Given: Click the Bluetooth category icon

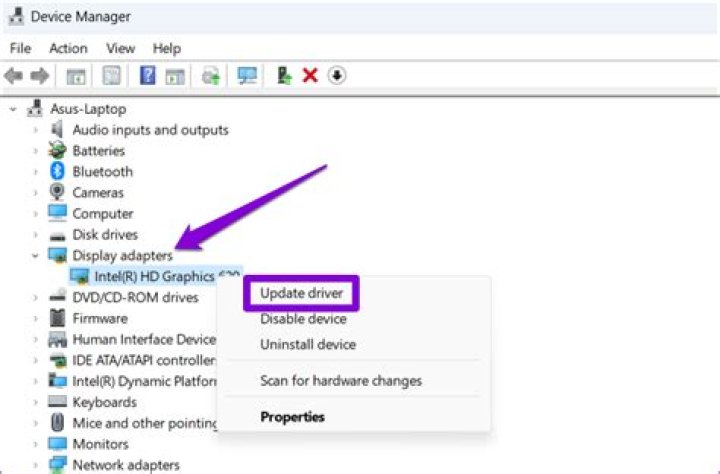Looking at the screenshot, I should [57, 171].
